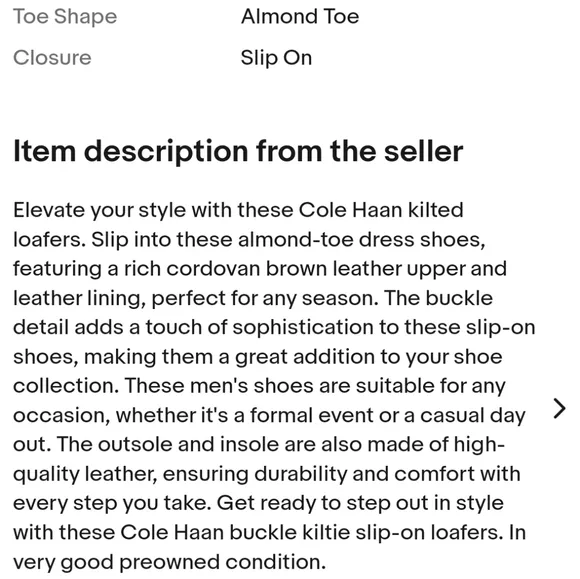Click the line 'featuring a rich cordovan brown'

pos(260,269)
